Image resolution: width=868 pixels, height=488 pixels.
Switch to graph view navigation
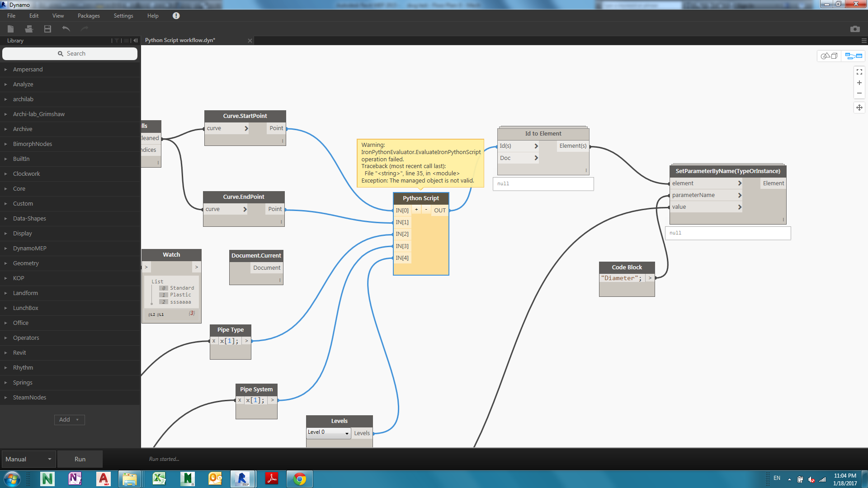[x=854, y=56]
